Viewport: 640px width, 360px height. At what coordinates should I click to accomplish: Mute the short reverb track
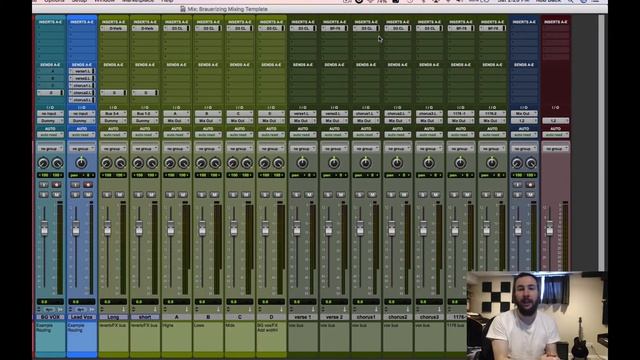click(x=151, y=195)
